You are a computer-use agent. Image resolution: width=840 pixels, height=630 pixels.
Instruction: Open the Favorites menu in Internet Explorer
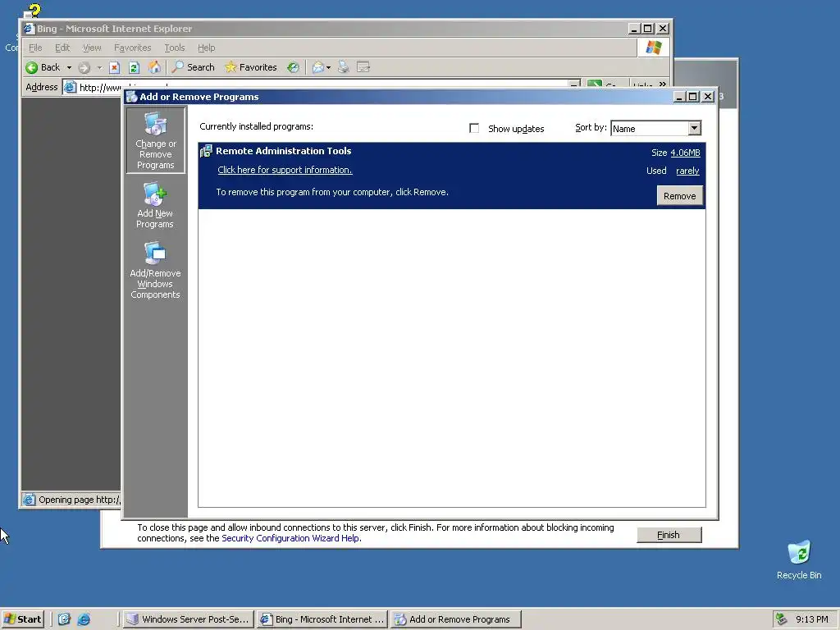[x=132, y=48]
